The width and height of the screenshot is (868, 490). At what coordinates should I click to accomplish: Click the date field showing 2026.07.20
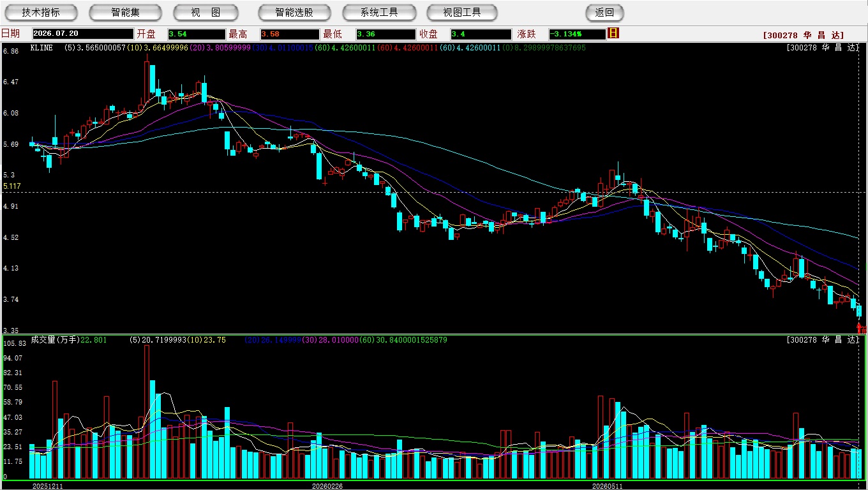(x=82, y=34)
